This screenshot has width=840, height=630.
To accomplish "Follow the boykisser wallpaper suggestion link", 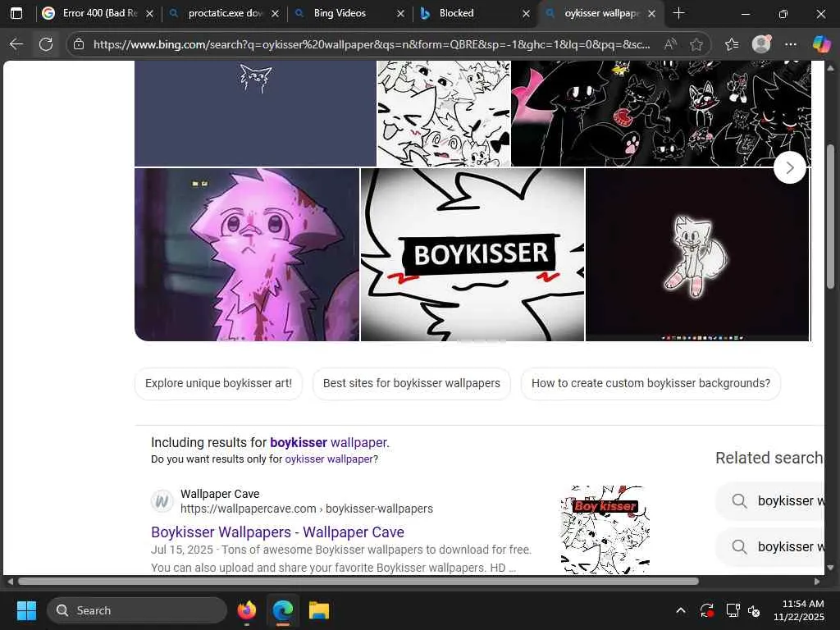I will (x=328, y=442).
